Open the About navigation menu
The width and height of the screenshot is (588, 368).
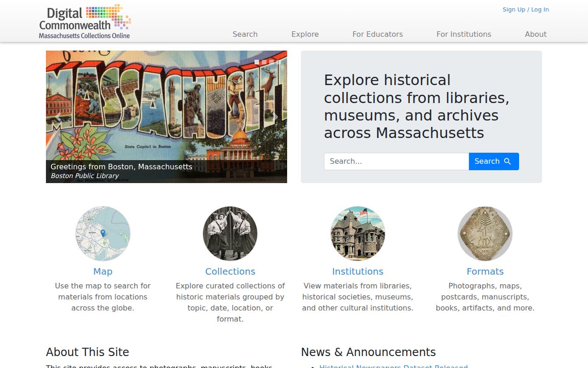[536, 34]
